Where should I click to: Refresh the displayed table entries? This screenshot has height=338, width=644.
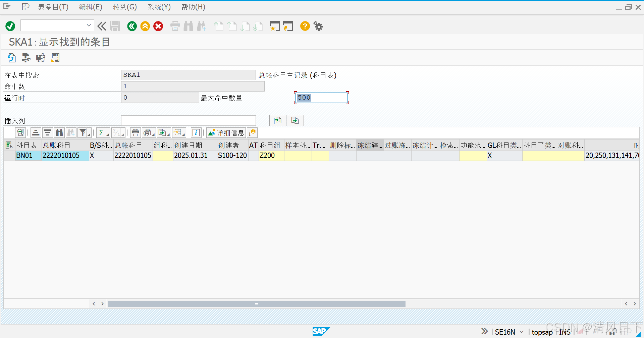[11, 58]
